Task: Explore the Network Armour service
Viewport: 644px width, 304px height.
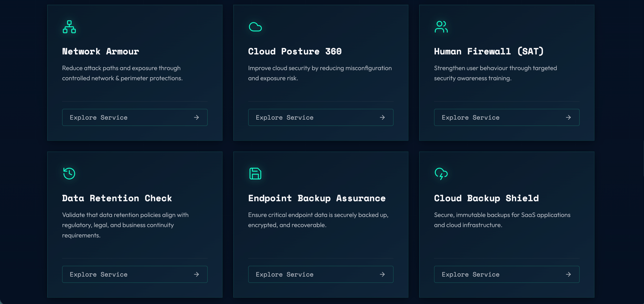Action: pyautogui.click(x=135, y=118)
